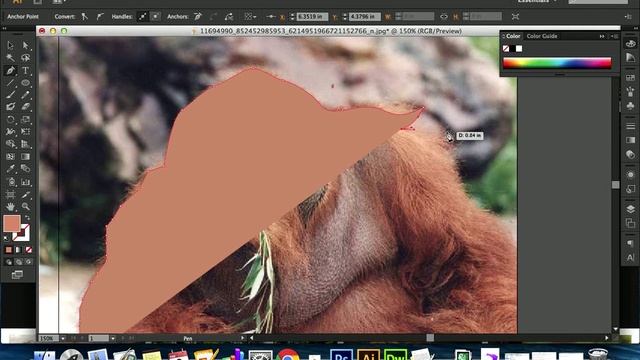
Task: Reset to default fill and stroke
Action: (6, 238)
